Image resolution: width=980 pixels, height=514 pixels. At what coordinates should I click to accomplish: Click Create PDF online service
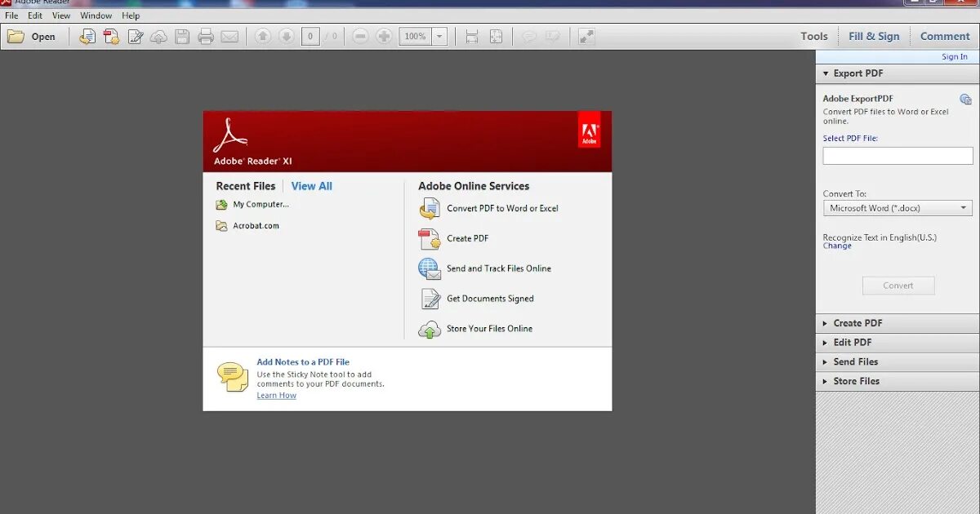click(x=468, y=239)
